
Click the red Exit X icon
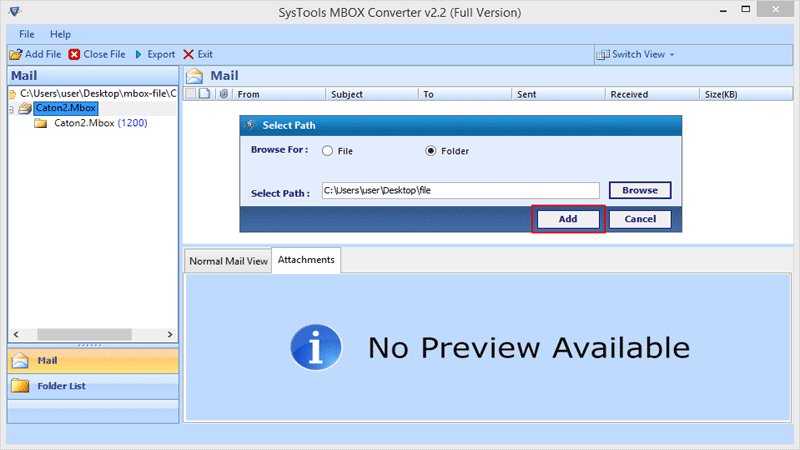click(x=188, y=54)
